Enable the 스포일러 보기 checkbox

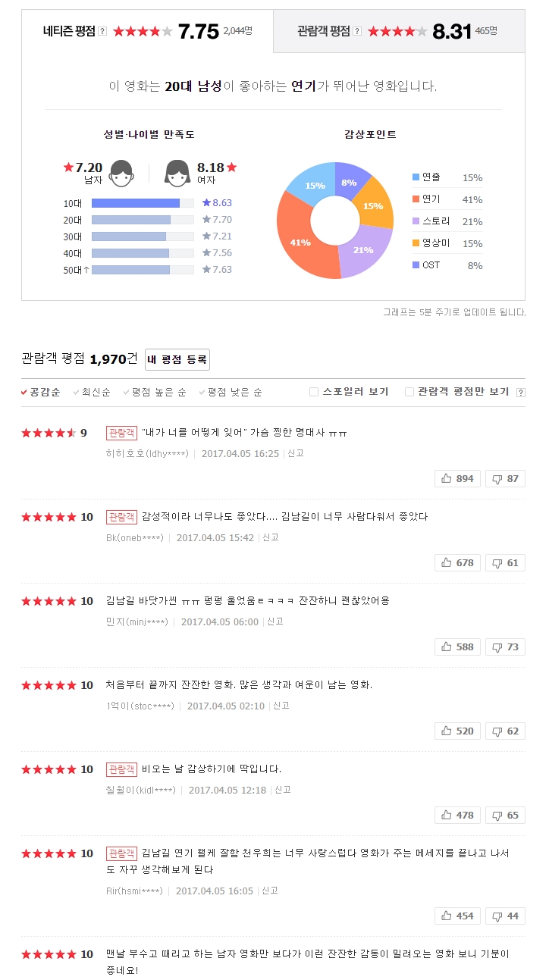[x=314, y=392]
